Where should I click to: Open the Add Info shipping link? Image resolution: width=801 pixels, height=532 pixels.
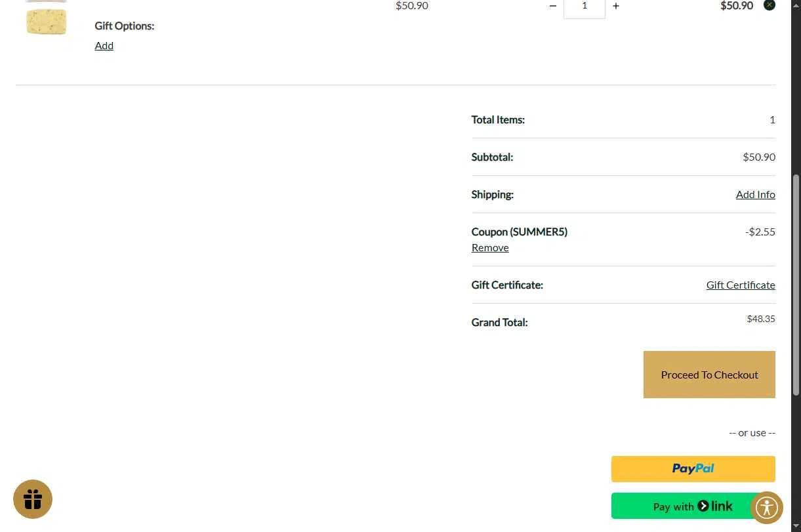755,194
